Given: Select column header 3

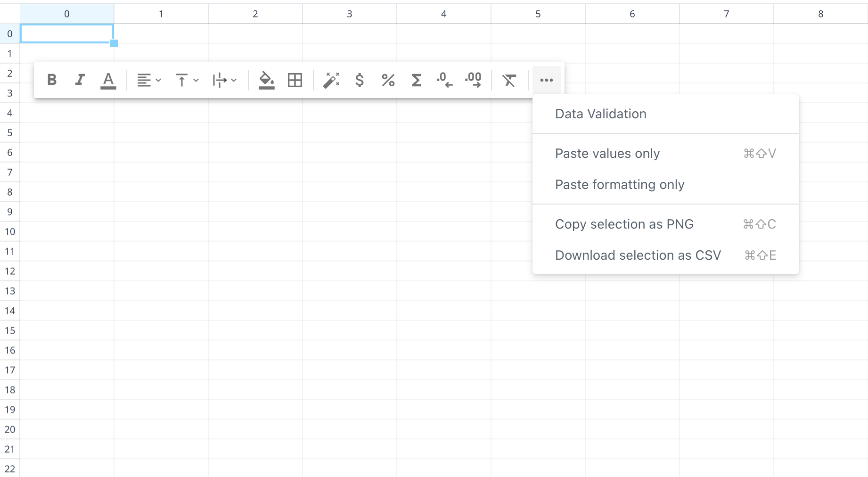Looking at the screenshot, I should click(349, 14).
